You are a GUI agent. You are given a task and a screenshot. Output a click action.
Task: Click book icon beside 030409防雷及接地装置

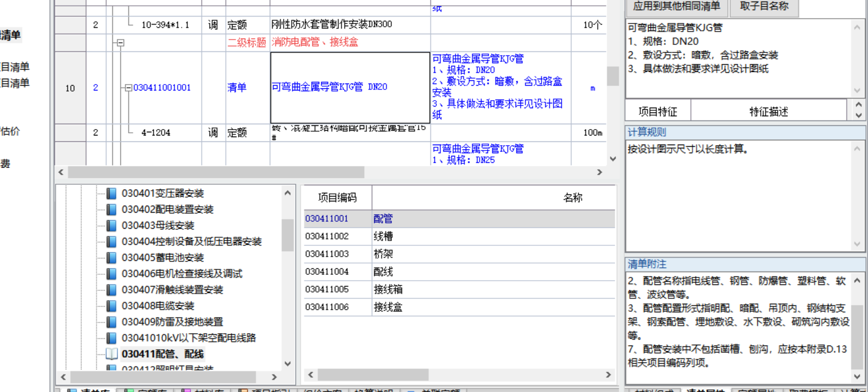(111, 322)
